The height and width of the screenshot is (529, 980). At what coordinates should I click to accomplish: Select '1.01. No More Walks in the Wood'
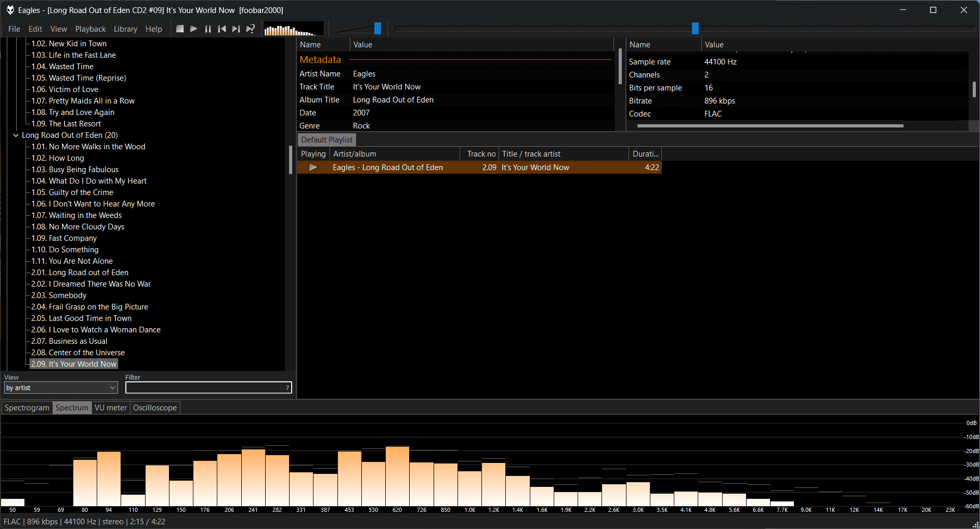(88, 147)
